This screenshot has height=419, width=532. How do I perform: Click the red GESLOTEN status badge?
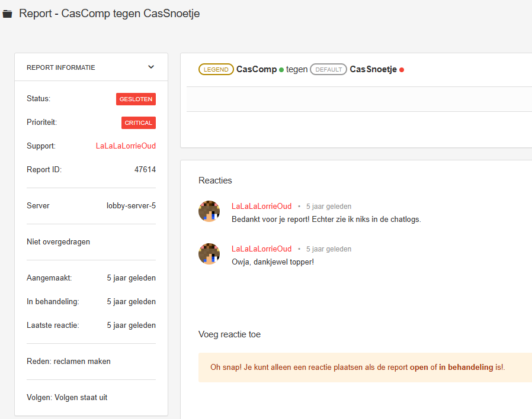pos(136,99)
